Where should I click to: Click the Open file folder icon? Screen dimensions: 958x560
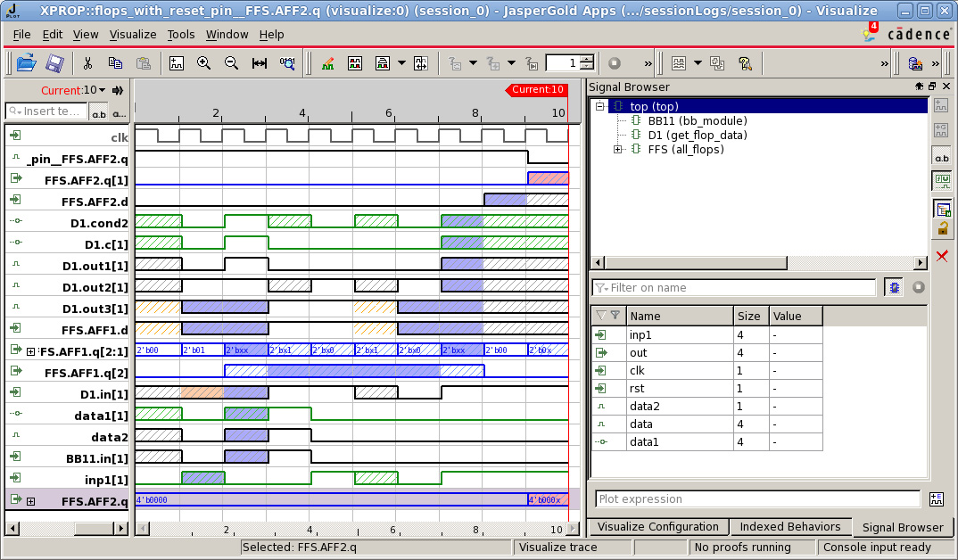[26, 63]
